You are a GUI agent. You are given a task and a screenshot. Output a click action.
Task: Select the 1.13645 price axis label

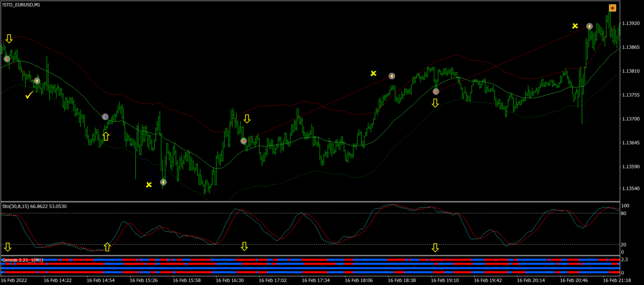point(630,143)
